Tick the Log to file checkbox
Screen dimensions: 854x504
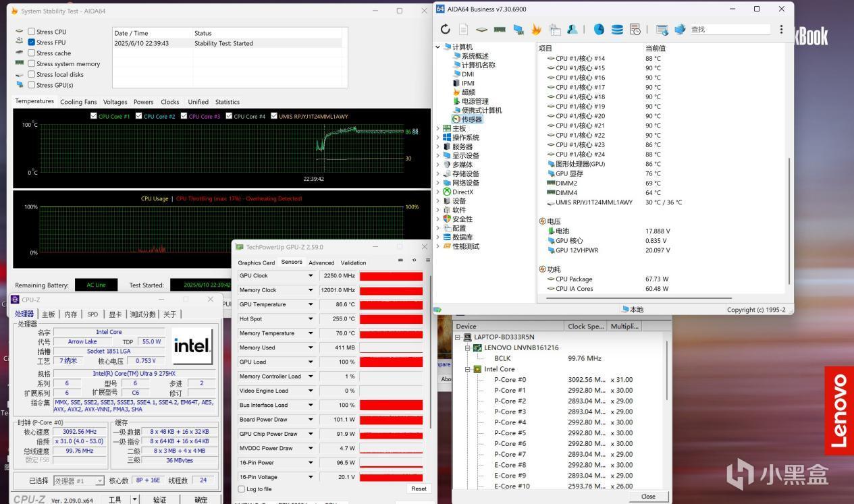pyautogui.click(x=242, y=489)
